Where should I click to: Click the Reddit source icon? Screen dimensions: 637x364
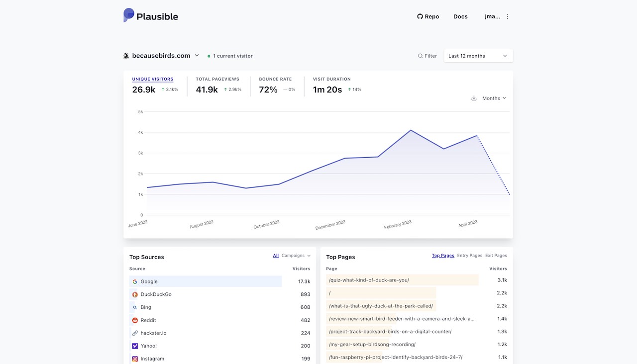pos(135,320)
